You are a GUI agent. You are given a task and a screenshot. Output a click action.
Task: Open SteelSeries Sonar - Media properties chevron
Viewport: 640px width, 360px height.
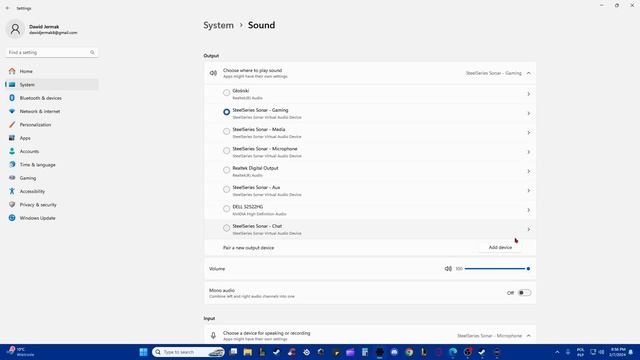point(529,133)
